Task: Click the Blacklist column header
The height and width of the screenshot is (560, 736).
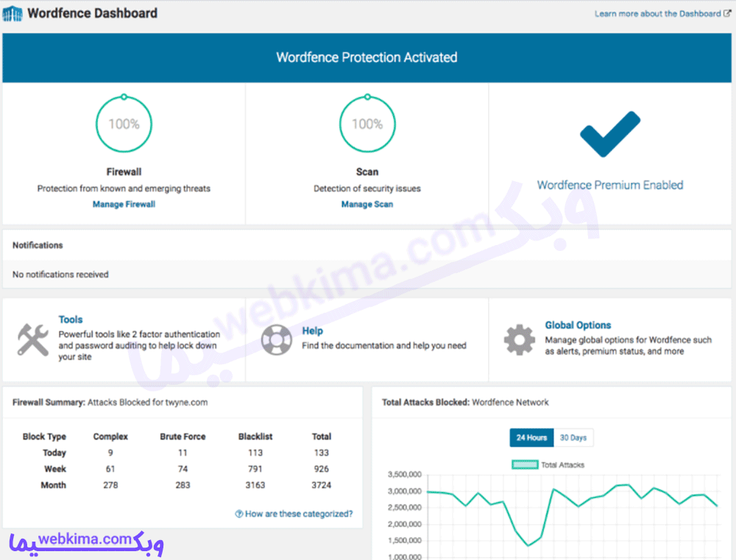Action: 255,436
